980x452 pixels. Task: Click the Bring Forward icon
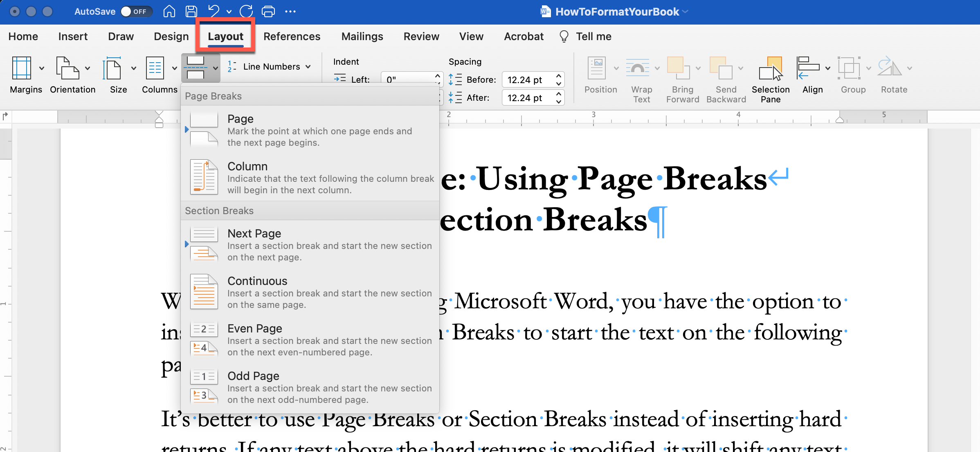[679, 68]
